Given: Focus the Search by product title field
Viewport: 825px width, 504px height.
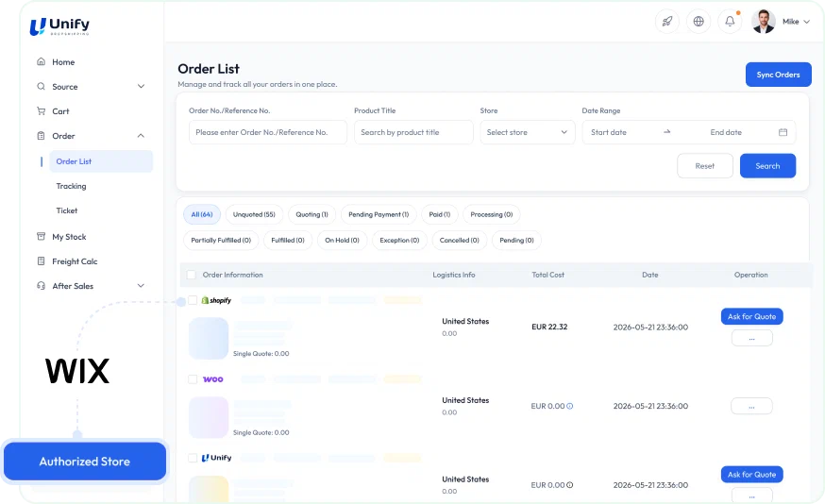Looking at the screenshot, I should (413, 132).
